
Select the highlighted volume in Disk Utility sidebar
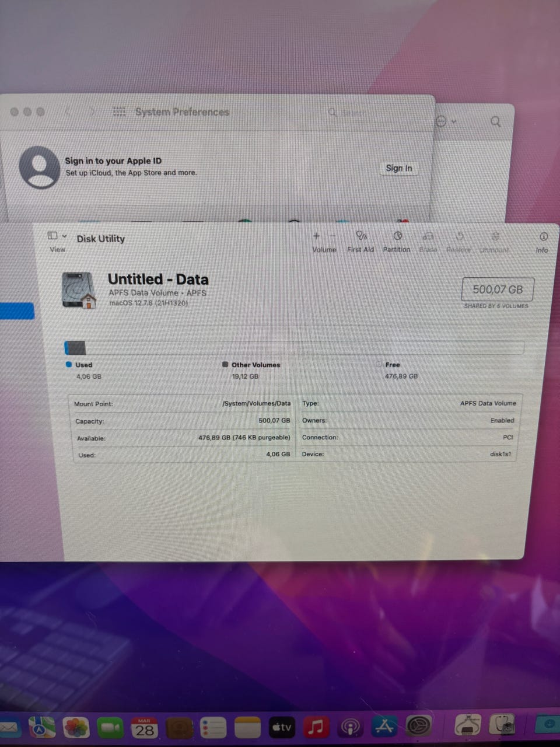click(x=17, y=311)
